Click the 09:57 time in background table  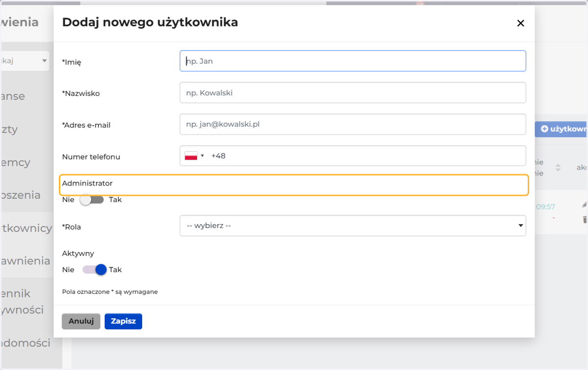tap(545, 207)
